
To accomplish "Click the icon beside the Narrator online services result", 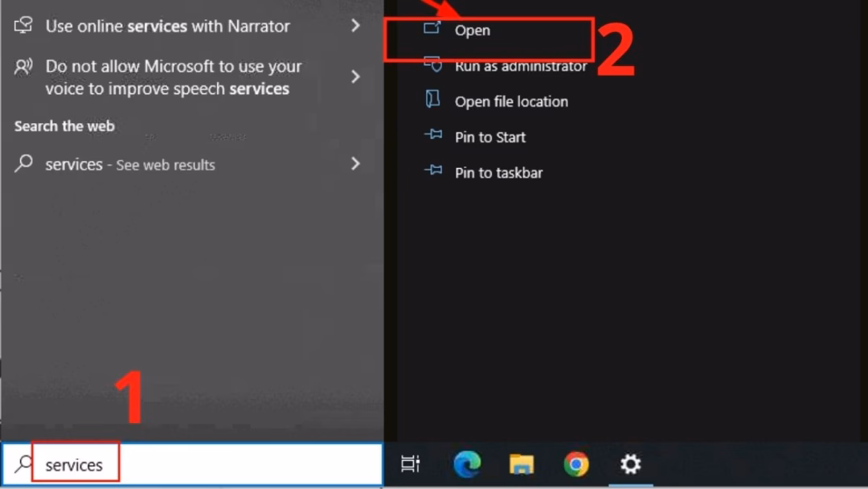I will [x=24, y=26].
